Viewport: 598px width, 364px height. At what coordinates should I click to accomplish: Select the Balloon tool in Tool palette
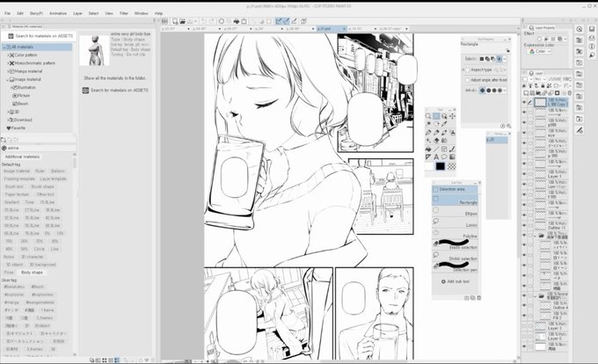[444, 157]
